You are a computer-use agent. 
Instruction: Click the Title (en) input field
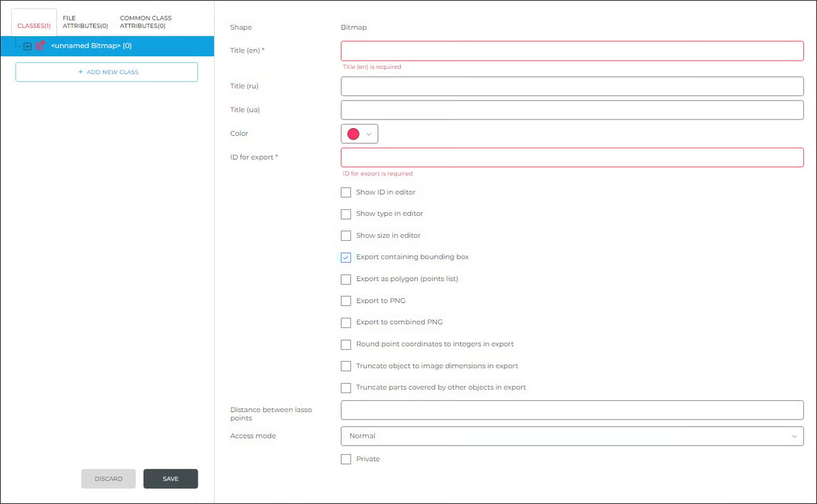pyautogui.click(x=572, y=51)
